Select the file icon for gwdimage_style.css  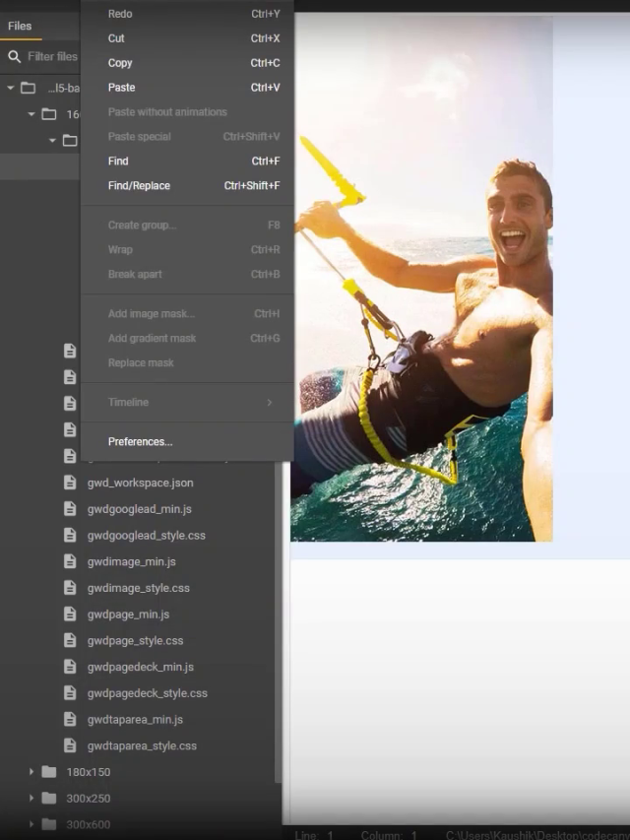(x=70, y=588)
